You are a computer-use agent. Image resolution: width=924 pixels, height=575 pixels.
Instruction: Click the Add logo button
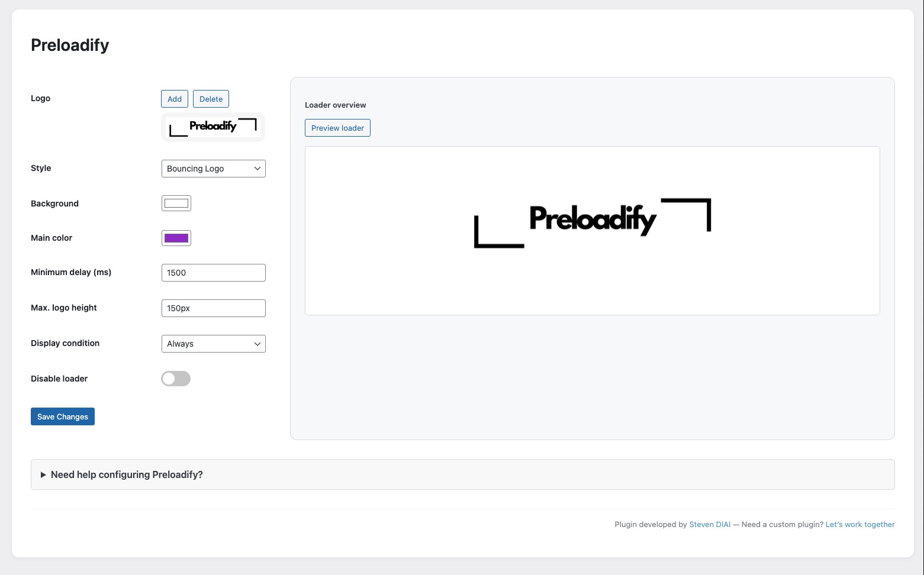175,99
